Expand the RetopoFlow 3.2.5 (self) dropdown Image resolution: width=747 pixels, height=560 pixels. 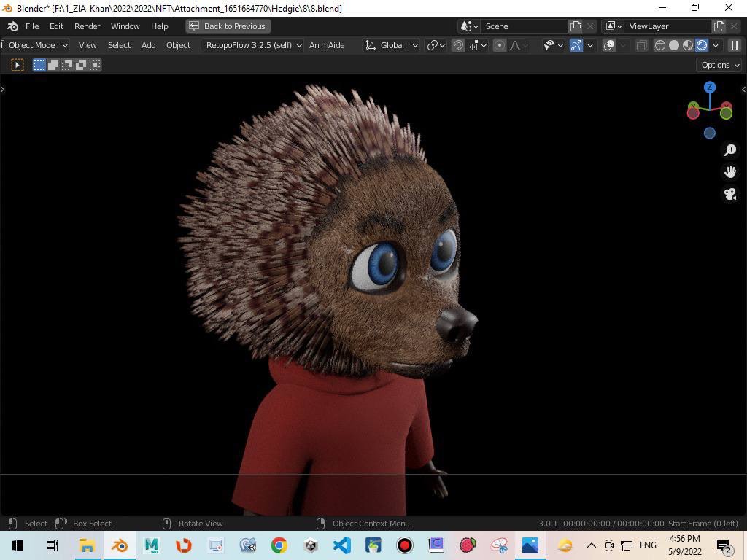click(x=253, y=45)
